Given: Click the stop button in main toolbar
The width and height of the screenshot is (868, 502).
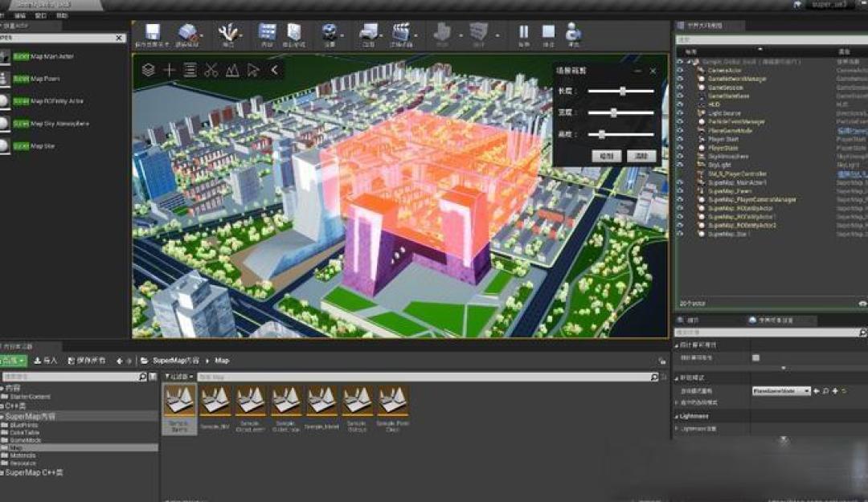Looking at the screenshot, I should point(548,32).
